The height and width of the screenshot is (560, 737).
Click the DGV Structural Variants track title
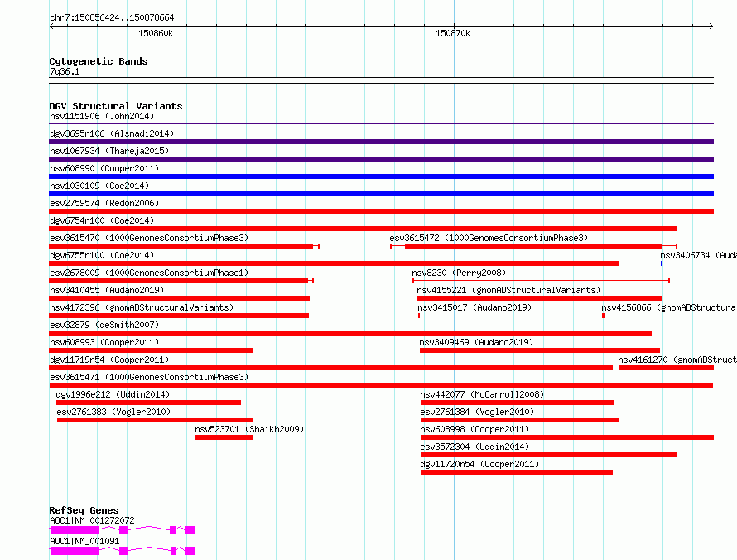[116, 106]
